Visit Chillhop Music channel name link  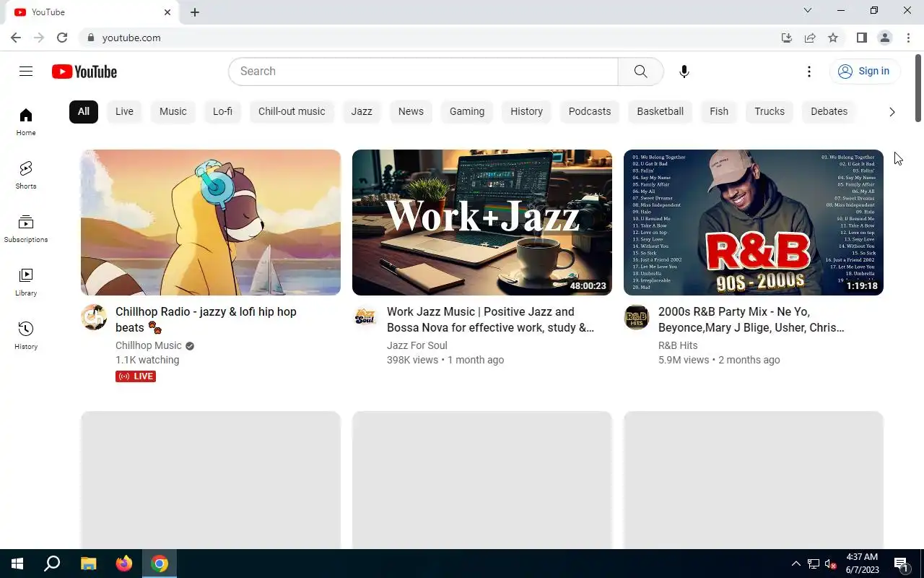pyautogui.click(x=149, y=345)
